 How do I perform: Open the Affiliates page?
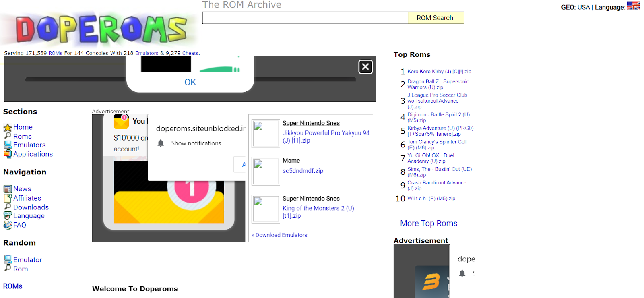27,198
